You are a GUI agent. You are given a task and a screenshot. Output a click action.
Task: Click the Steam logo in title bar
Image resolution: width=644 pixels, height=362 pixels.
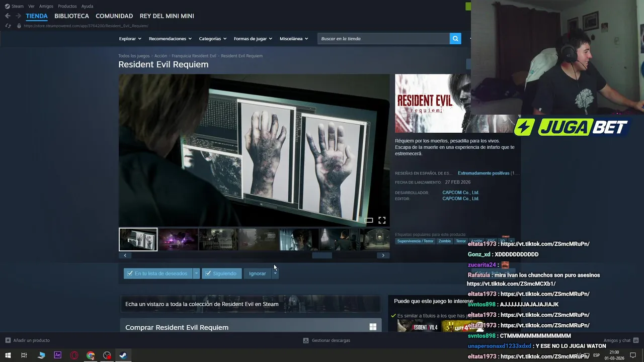click(7, 6)
